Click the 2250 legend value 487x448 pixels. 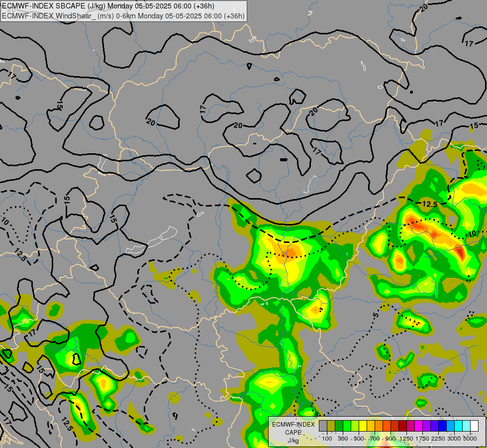pyautogui.click(x=438, y=439)
